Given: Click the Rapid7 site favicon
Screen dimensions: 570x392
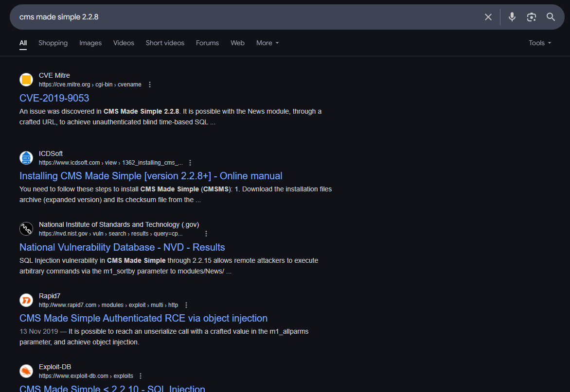Looking at the screenshot, I should click(x=26, y=300).
